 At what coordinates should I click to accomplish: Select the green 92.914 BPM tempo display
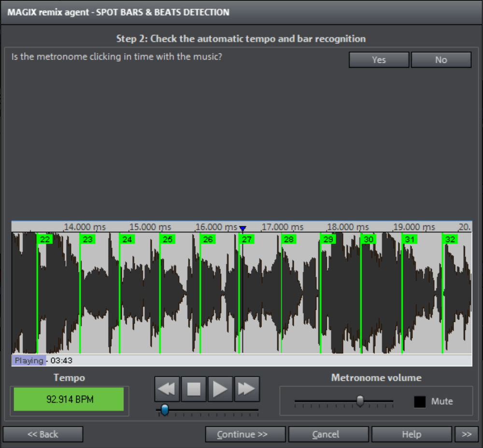pyautogui.click(x=69, y=399)
